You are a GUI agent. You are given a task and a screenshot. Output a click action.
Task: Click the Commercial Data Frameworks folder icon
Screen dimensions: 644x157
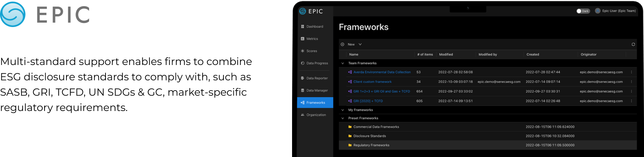point(350,127)
